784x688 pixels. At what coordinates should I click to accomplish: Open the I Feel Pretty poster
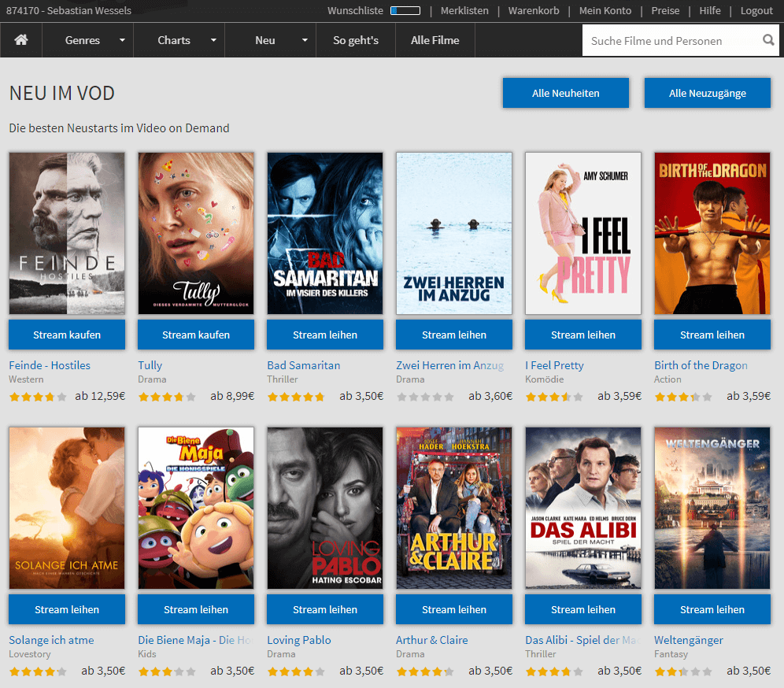[x=583, y=234]
